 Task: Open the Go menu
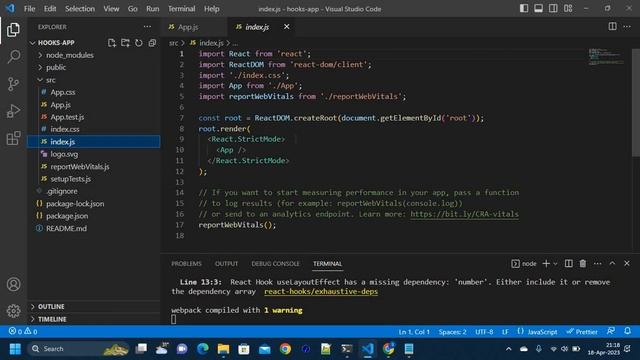133,9
